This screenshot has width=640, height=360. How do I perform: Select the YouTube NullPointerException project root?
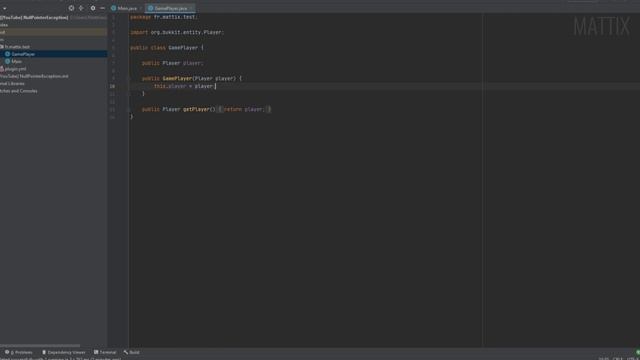pos(34,18)
